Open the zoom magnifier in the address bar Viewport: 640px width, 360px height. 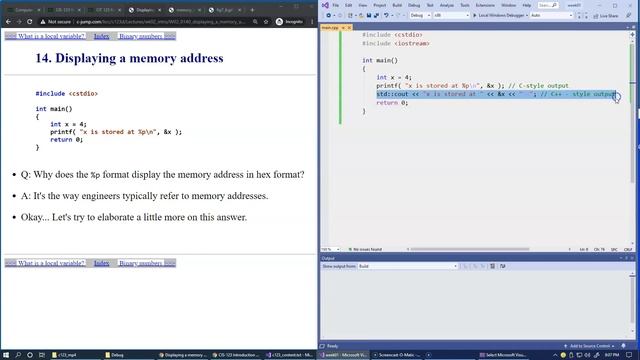[x=255, y=22]
